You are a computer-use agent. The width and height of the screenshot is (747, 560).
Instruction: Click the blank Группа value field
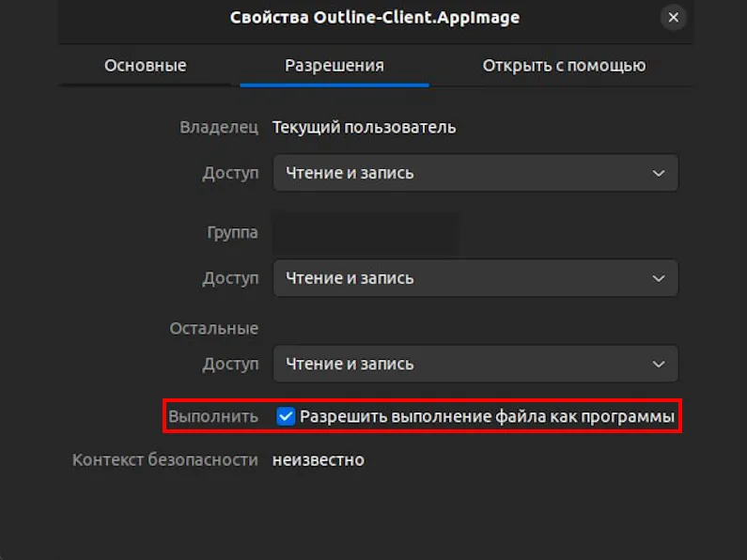(x=366, y=233)
